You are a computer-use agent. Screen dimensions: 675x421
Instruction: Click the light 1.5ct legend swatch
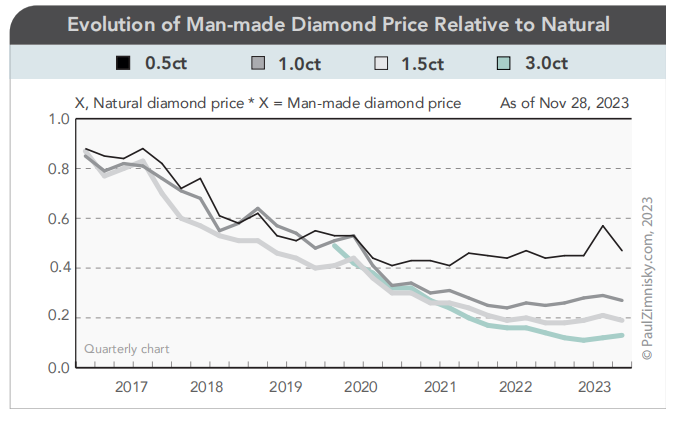pos(381,63)
